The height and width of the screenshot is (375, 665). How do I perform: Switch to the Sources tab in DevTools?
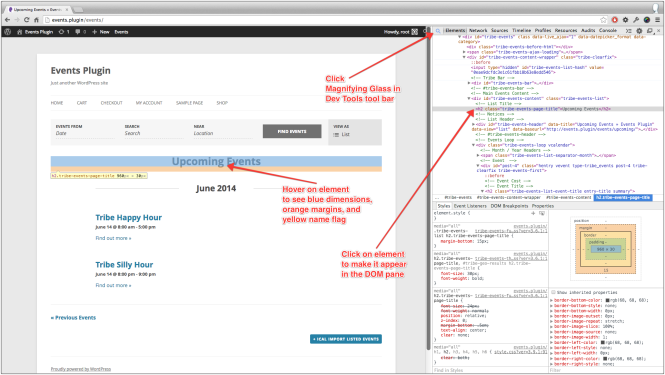(500, 31)
